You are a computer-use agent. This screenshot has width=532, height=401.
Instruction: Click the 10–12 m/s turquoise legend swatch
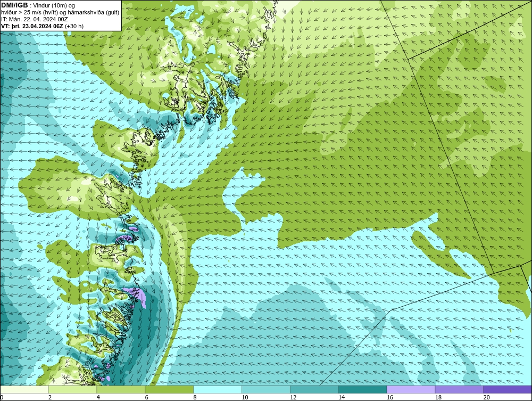[266, 389]
